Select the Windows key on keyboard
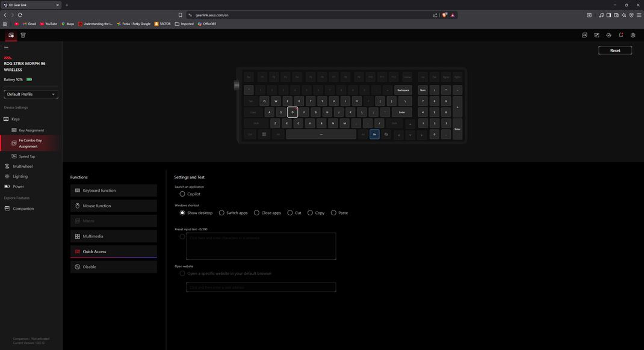644x350 pixels. point(264,134)
